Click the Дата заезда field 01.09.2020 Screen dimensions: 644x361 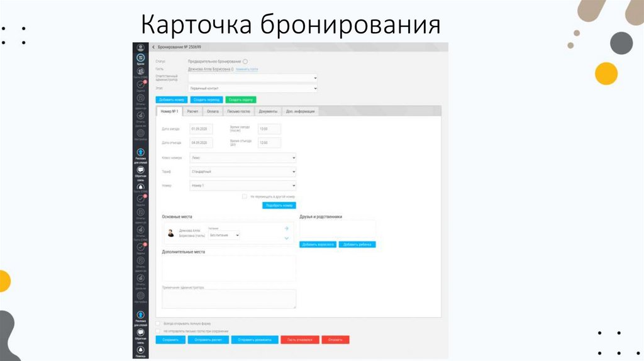(x=201, y=129)
